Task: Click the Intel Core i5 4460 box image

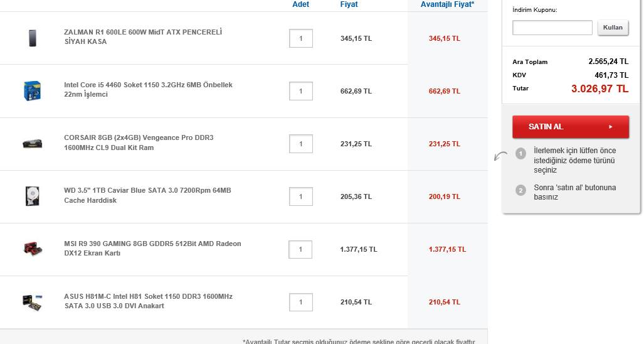Action: [x=32, y=90]
